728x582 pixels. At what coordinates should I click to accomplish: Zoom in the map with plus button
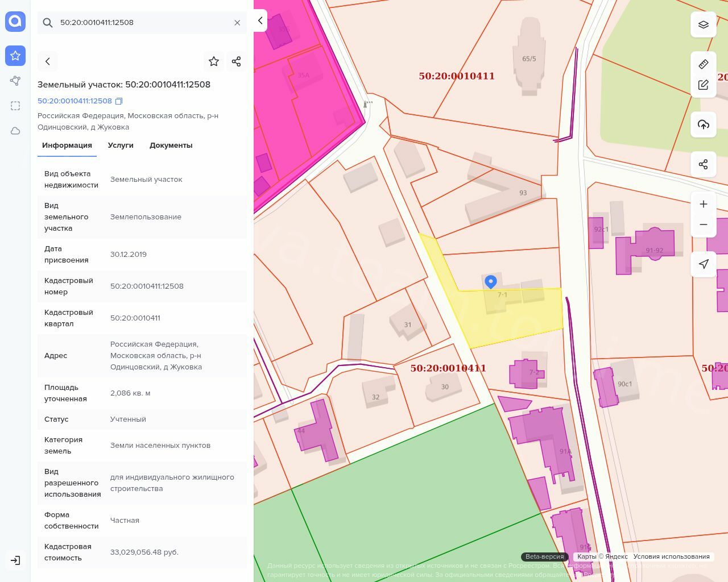coord(704,204)
